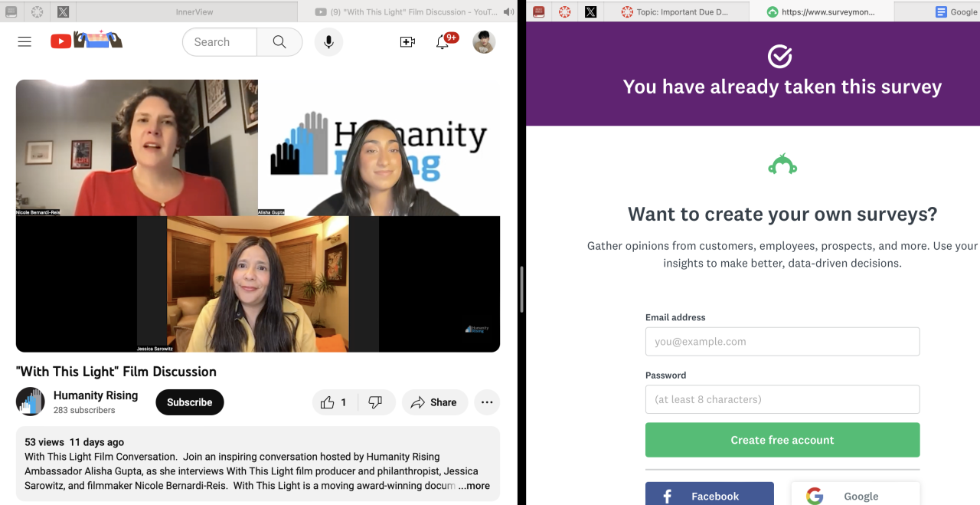Open the first pinned tab in left window
The height and width of the screenshot is (505, 980).
tap(11, 11)
